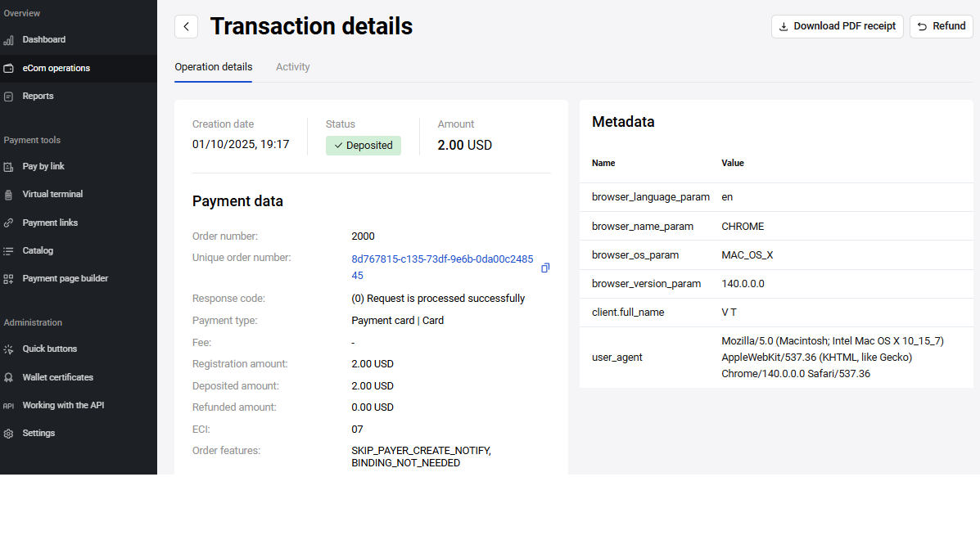
Task: Click the Wallet certificates icon
Action: [x=8, y=378]
